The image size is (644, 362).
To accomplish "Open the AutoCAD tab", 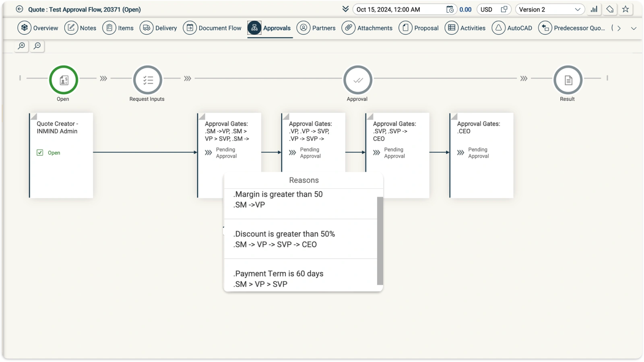I will 512,28.
